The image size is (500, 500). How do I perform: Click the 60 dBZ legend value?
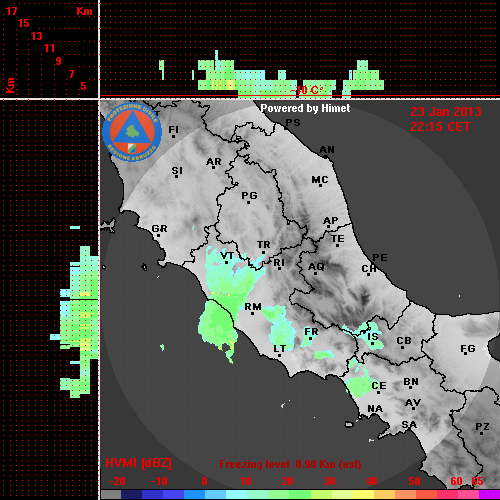coord(456,481)
